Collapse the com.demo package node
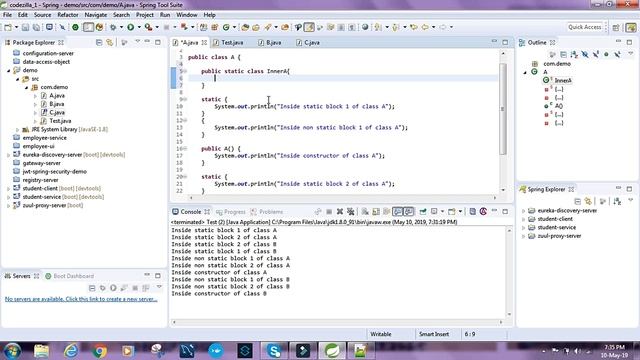The height and width of the screenshot is (360, 640). [27, 87]
